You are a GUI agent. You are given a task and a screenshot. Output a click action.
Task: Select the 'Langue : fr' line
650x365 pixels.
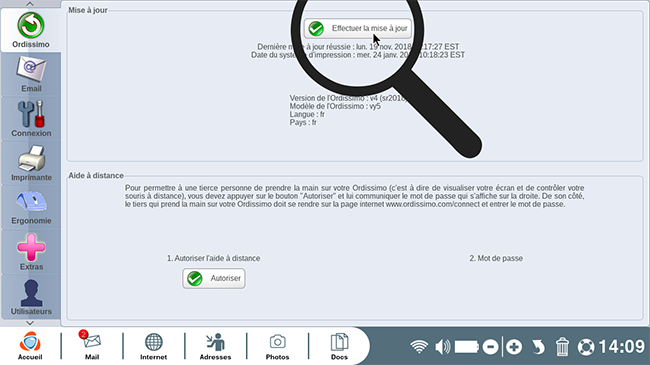click(x=307, y=114)
